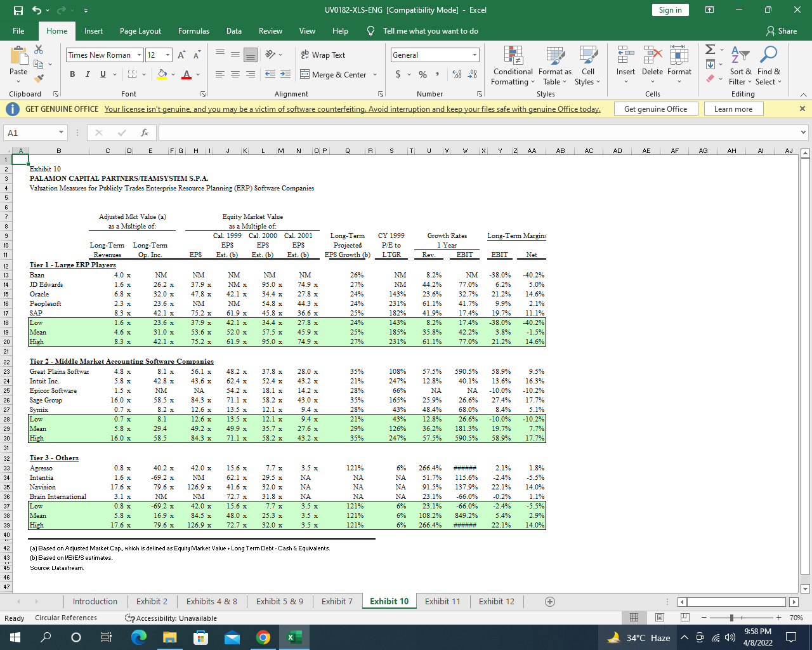
Task: Open the Name Box dropdown arrow
Action: (61, 133)
